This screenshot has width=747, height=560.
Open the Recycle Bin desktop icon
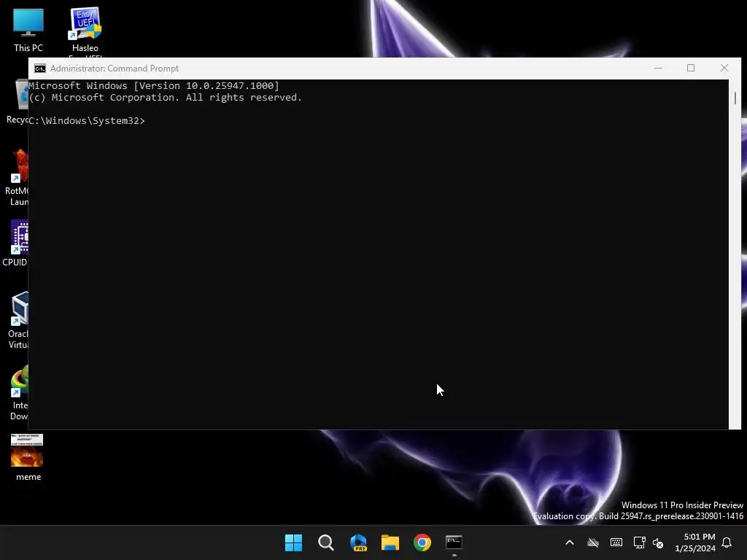pos(18,101)
